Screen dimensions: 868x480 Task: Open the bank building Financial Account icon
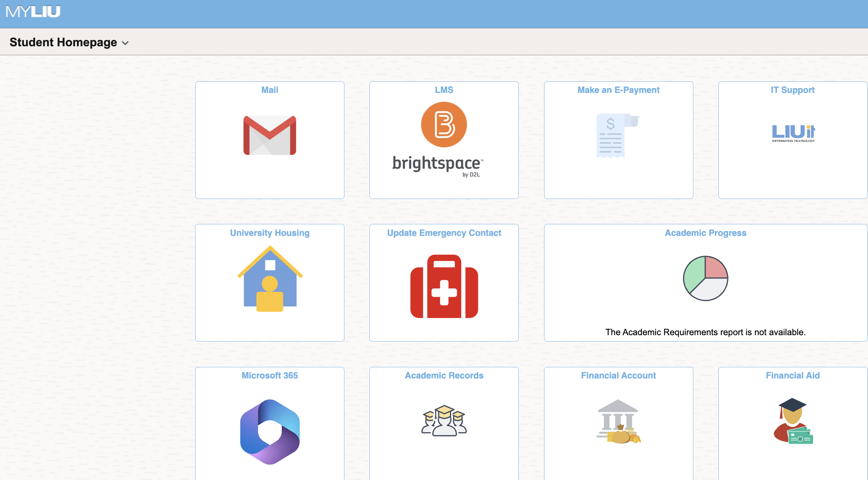[x=618, y=421]
